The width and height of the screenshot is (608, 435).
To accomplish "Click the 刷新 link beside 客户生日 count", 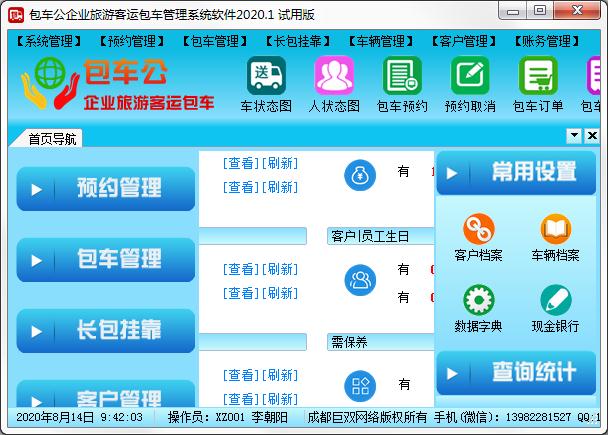I will 279,269.
